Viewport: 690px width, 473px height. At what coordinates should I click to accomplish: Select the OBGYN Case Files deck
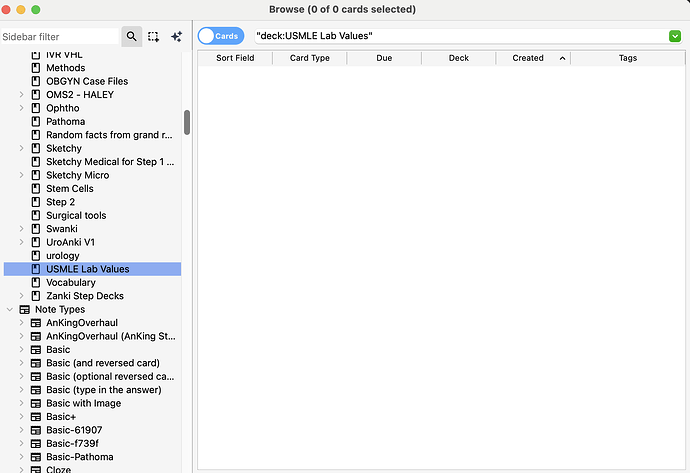pos(87,81)
